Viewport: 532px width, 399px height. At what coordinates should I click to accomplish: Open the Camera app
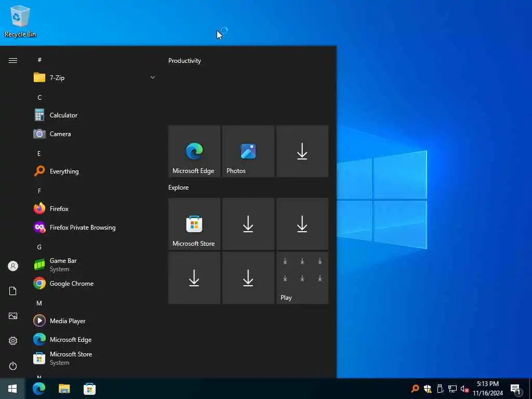(x=94, y=134)
